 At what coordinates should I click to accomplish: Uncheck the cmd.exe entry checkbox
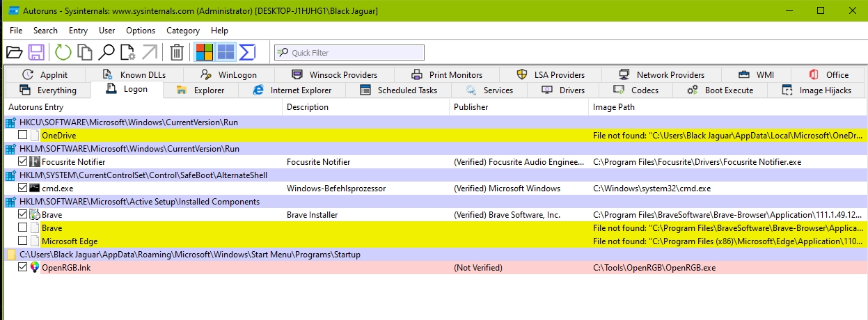23,189
